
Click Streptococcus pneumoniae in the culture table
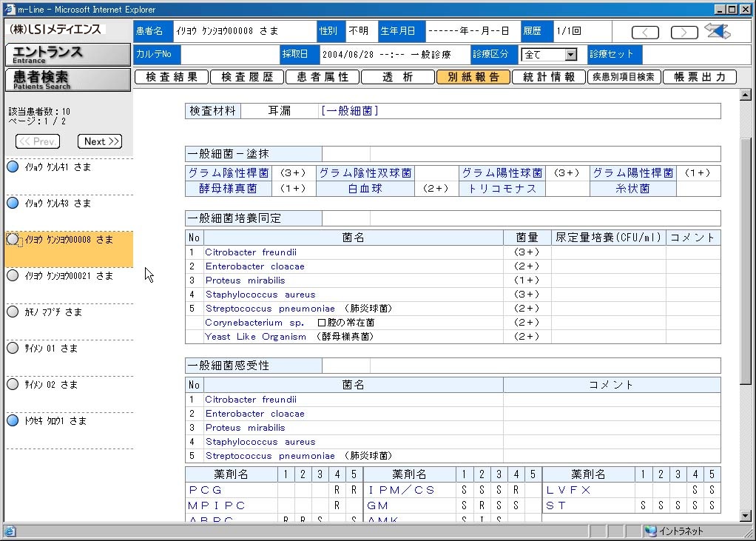(270, 308)
